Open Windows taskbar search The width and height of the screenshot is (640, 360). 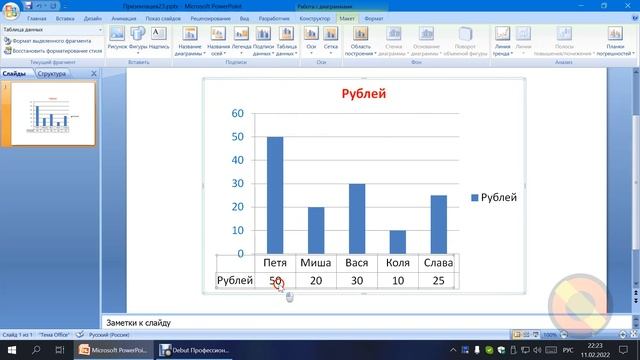click(36, 350)
